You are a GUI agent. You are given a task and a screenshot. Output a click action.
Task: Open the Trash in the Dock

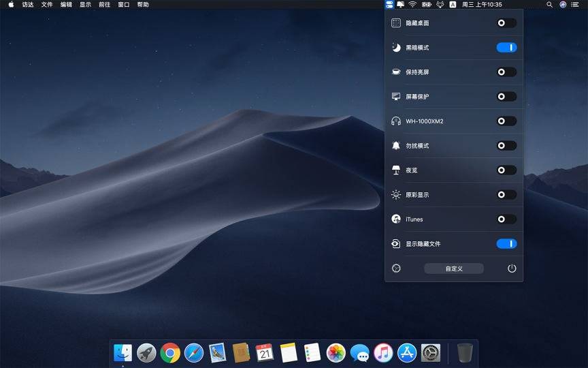click(465, 352)
